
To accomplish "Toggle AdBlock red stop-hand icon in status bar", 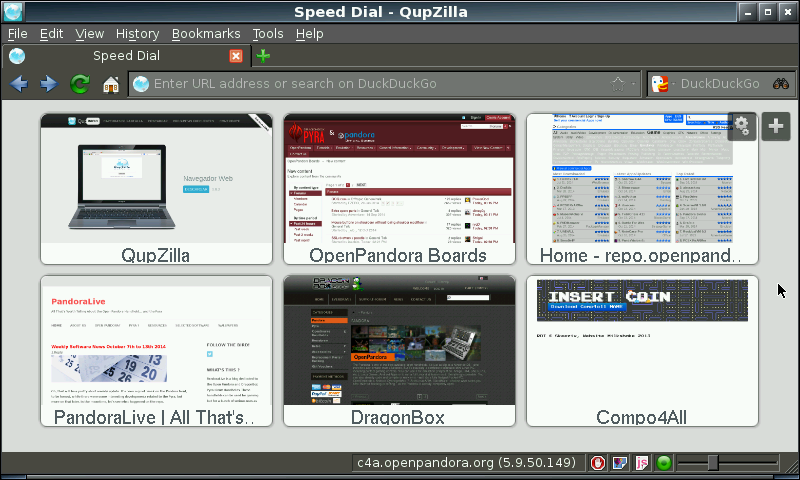I will click(597, 463).
